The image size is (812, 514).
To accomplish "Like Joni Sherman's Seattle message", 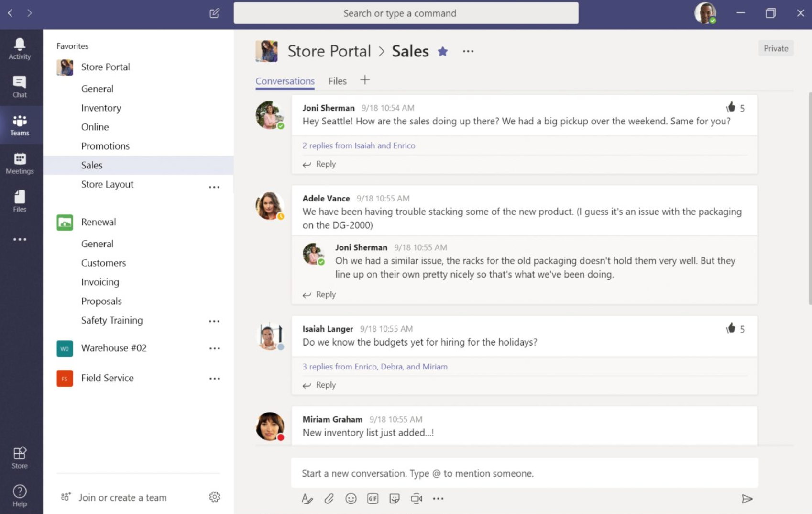I will pyautogui.click(x=730, y=108).
